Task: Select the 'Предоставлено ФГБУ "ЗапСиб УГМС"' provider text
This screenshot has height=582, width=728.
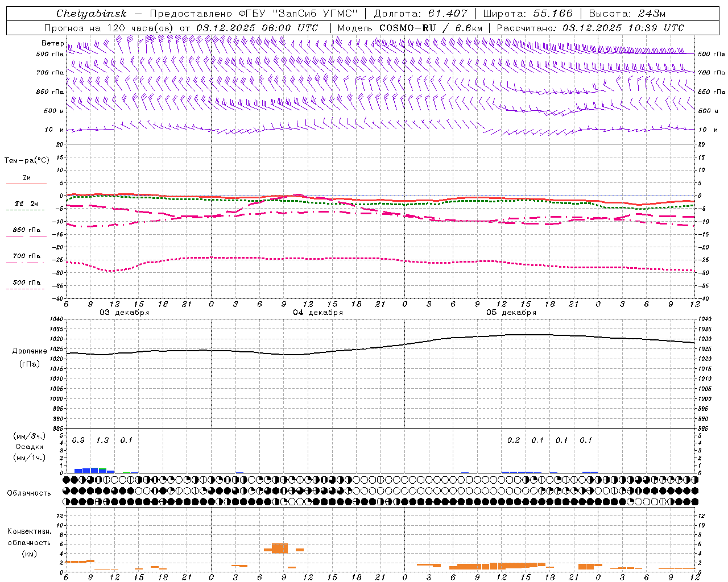Action: (254, 14)
